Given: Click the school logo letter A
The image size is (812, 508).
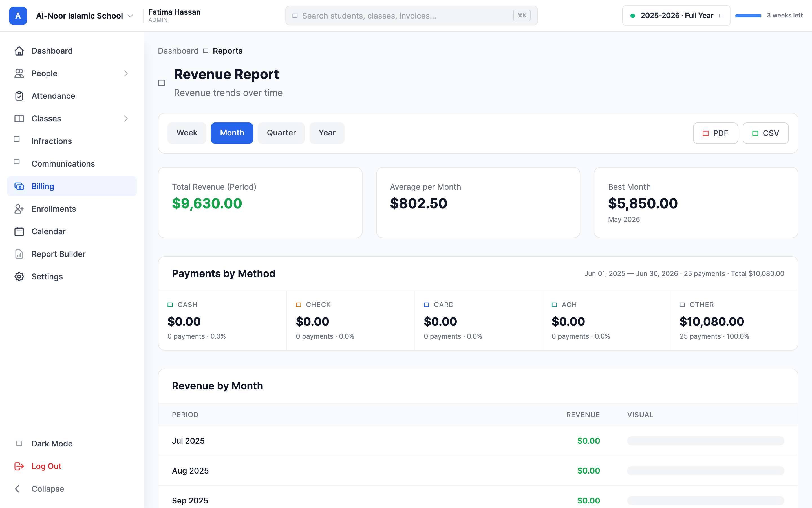Looking at the screenshot, I should [x=18, y=16].
